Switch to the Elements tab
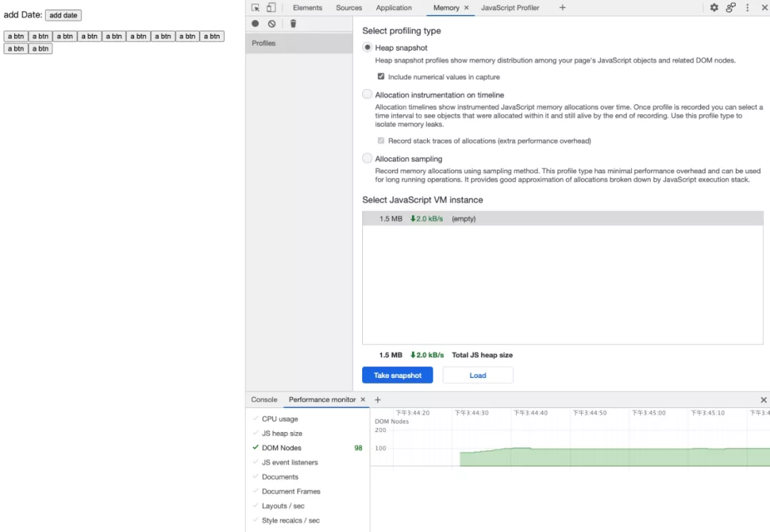770x532 pixels. point(307,8)
